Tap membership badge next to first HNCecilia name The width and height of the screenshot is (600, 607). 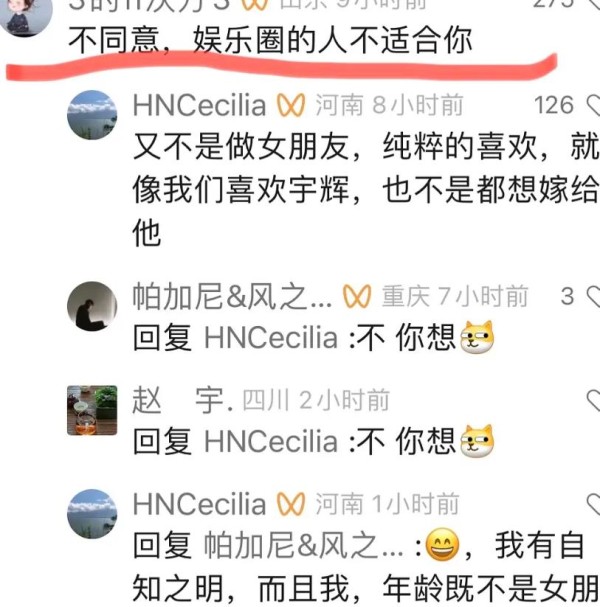pos(291,105)
